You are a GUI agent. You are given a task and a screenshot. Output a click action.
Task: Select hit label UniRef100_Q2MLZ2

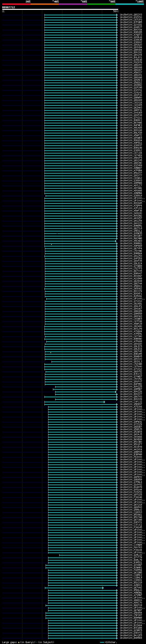point(131,555)
